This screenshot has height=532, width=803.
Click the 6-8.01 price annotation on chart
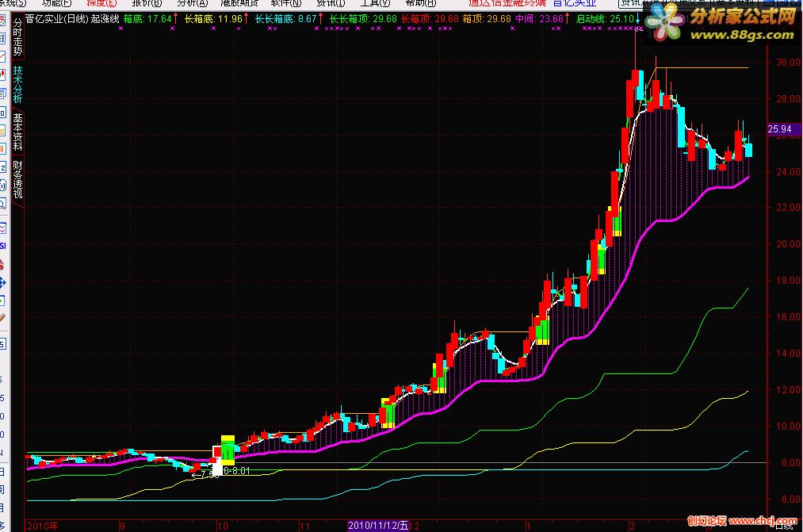[237, 471]
